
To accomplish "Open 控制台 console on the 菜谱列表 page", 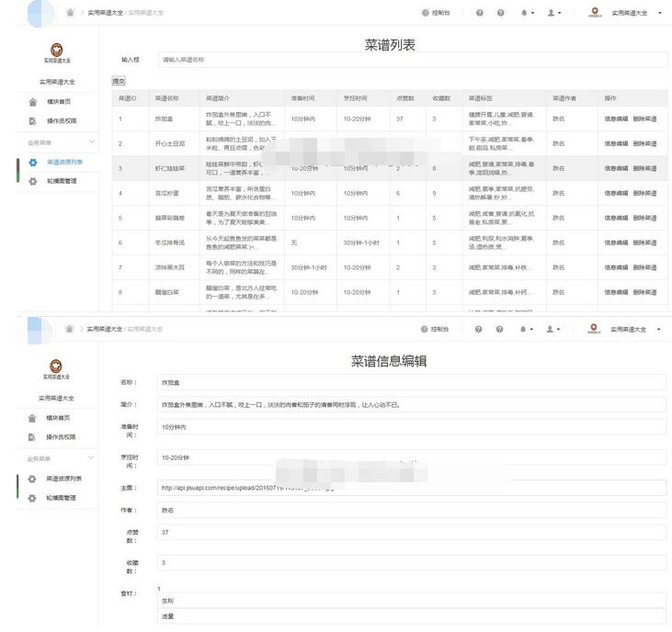I will [436, 13].
